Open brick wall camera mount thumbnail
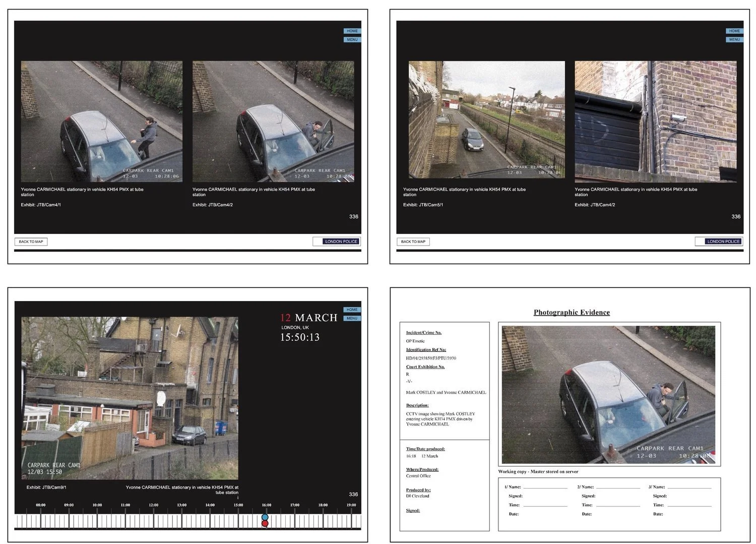The height and width of the screenshot is (544, 756). (x=656, y=122)
